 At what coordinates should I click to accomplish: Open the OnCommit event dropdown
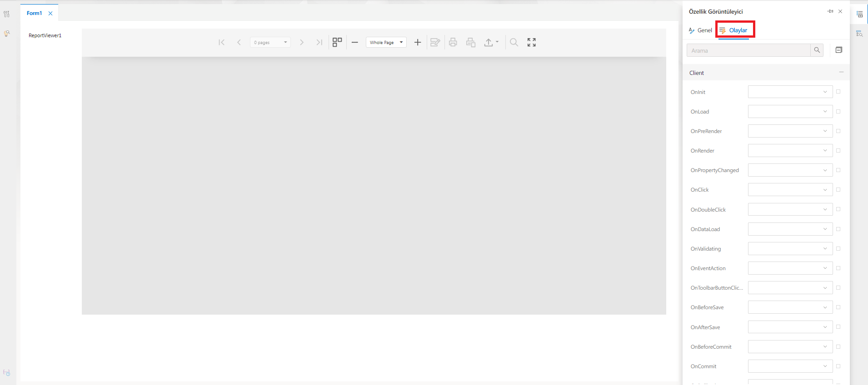[x=790, y=366]
